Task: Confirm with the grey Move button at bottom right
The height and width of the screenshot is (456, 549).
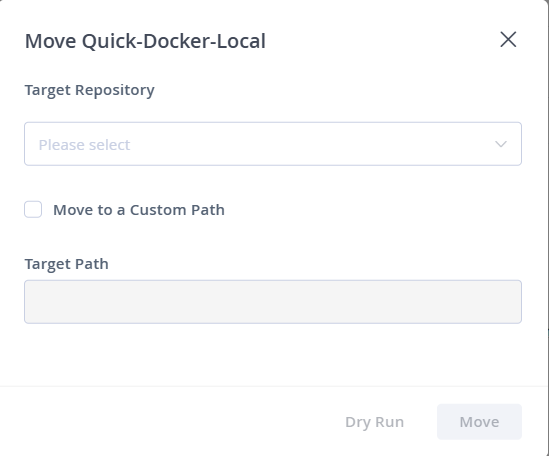Action: pyautogui.click(x=479, y=422)
